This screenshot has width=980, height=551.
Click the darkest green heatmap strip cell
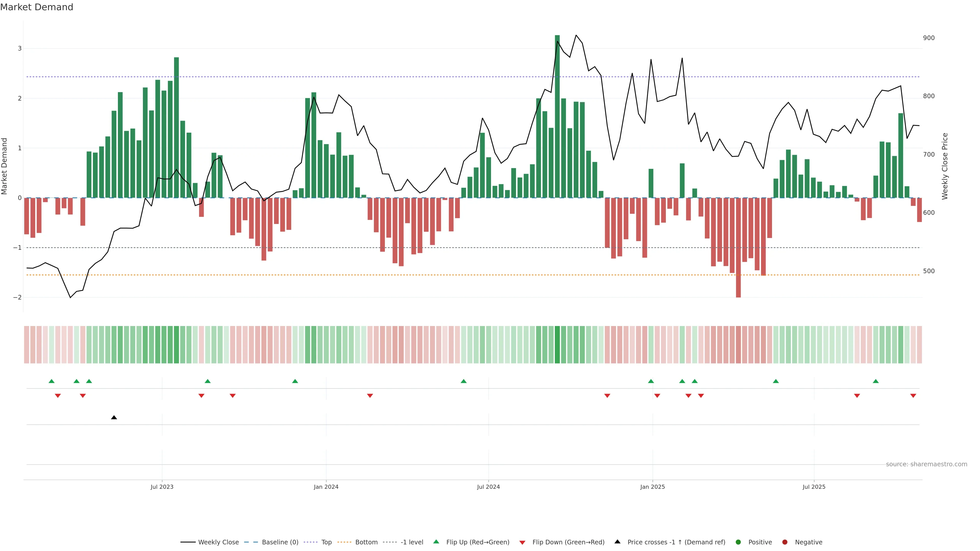557,345
